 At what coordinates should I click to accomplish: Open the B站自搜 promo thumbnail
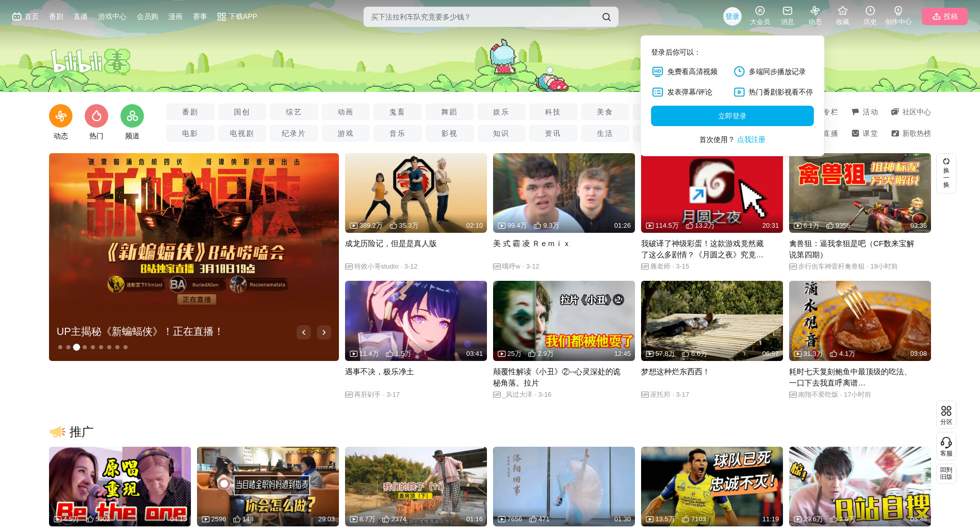click(860, 487)
